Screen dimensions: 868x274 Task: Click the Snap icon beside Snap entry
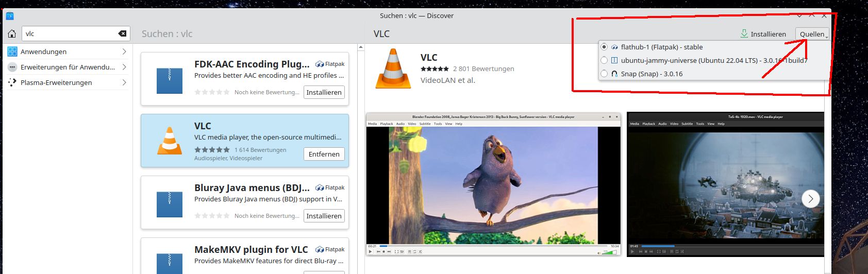pos(614,74)
